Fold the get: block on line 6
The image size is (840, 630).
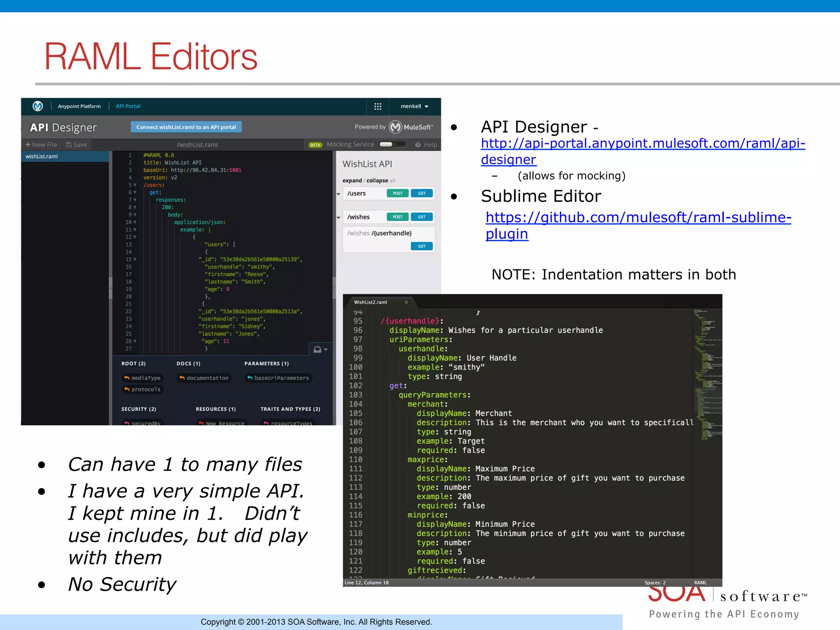[x=135, y=192]
